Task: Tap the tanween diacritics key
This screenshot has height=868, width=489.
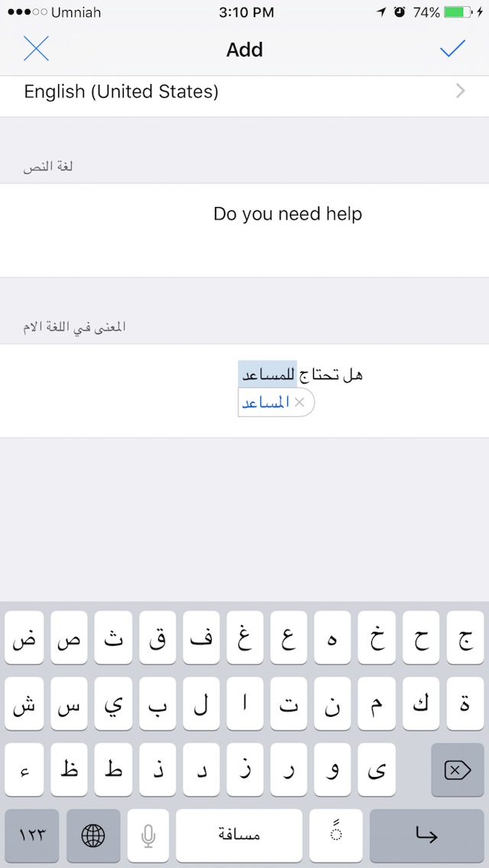Action: click(x=336, y=836)
